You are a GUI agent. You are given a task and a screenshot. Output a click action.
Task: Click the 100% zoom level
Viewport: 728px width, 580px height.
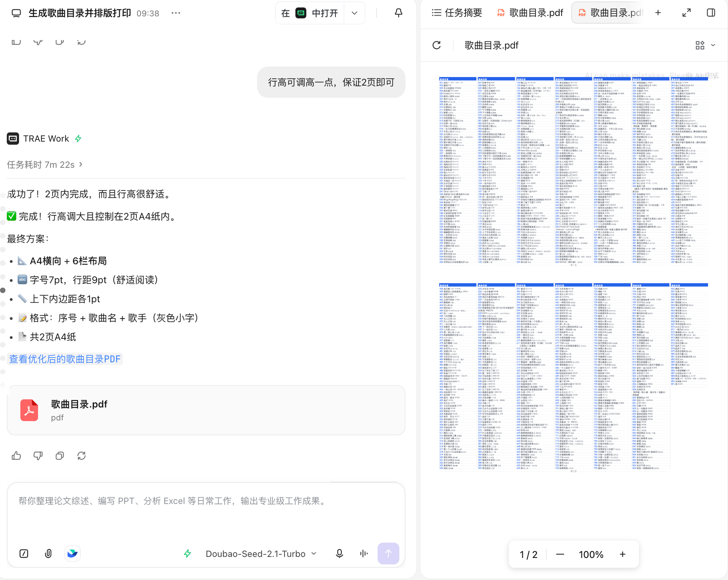pos(591,555)
